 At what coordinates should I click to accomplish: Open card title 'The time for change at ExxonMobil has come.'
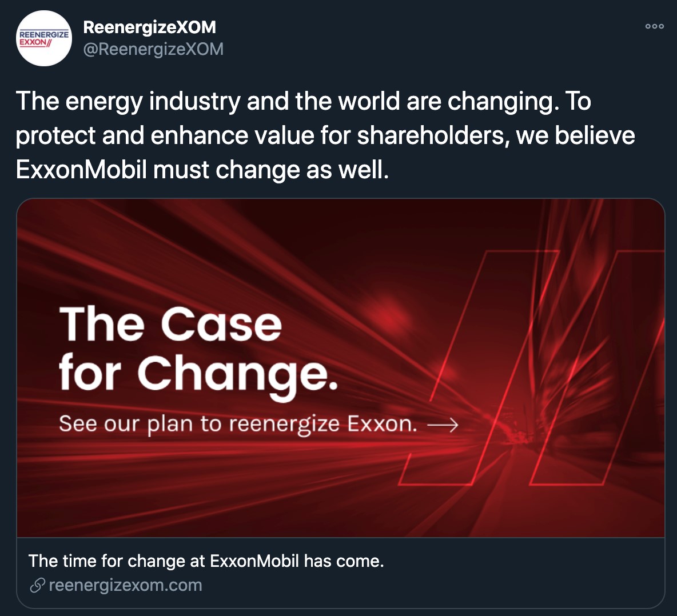pyautogui.click(x=206, y=561)
